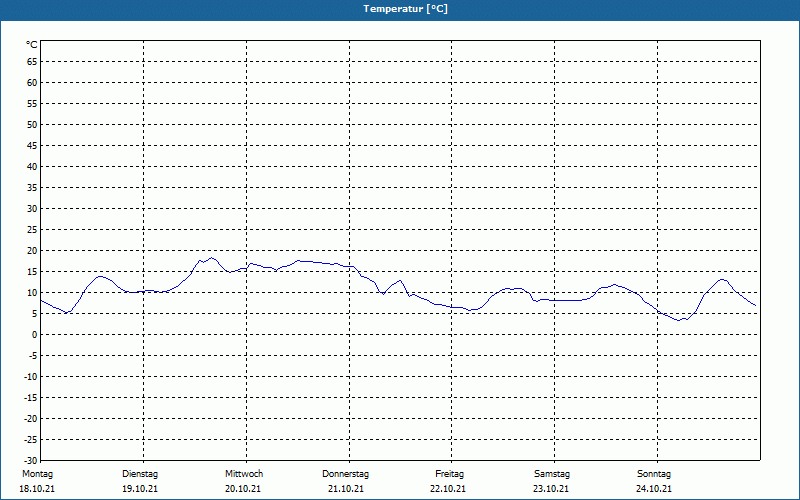This screenshot has width=800, height=500.
Task: Select the -5 axis value
Action: point(33,356)
